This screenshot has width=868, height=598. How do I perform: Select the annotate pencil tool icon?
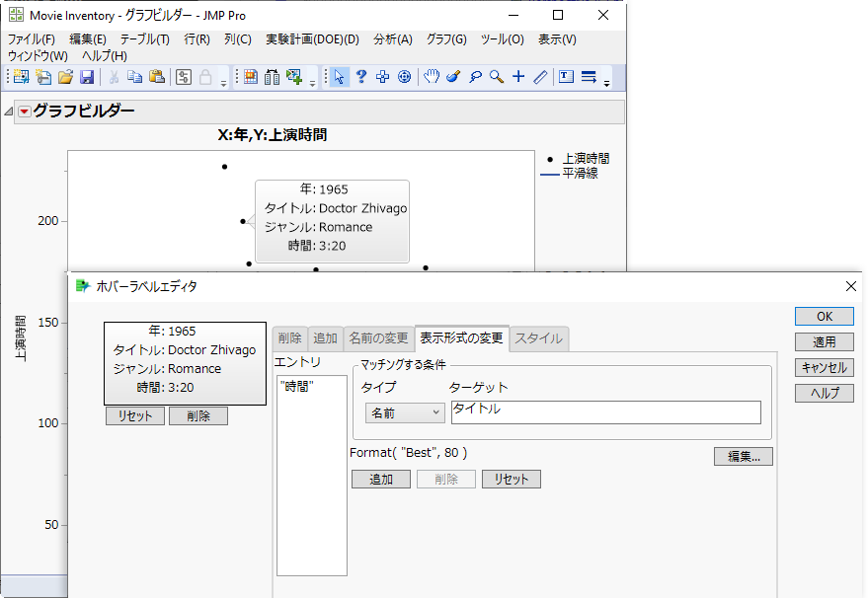click(x=538, y=77)
